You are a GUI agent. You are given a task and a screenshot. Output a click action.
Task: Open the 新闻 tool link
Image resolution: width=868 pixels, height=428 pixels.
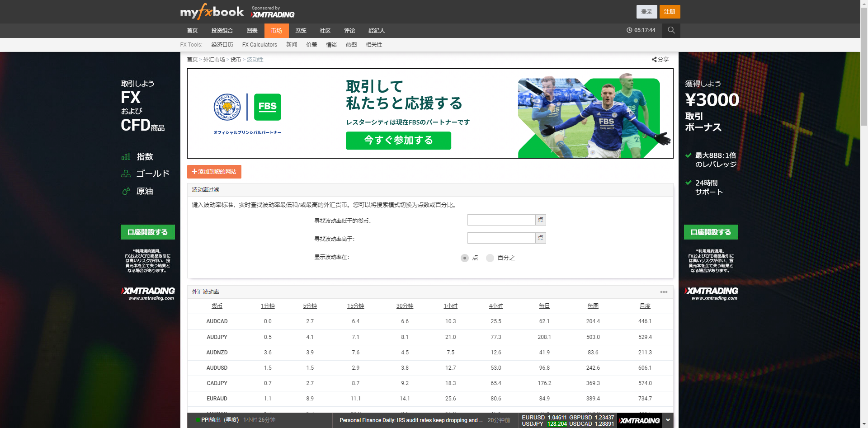point(292,45)
